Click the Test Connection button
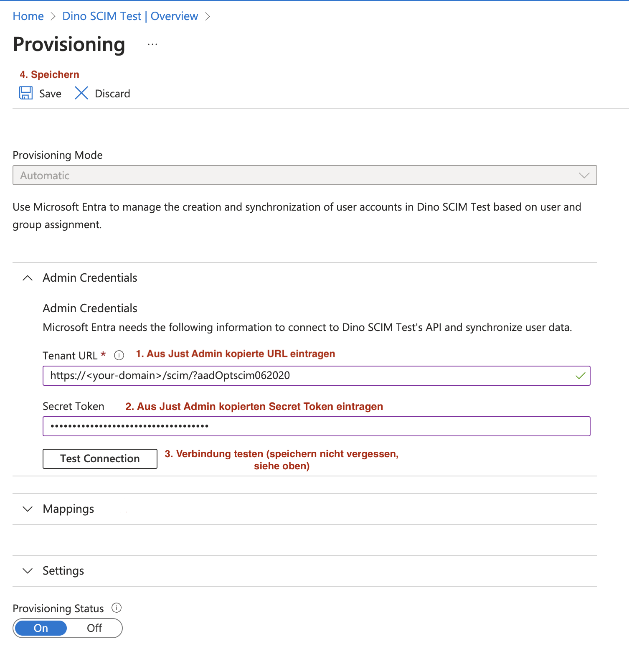This screenshot has height=672, width=629. coord(100,459)
